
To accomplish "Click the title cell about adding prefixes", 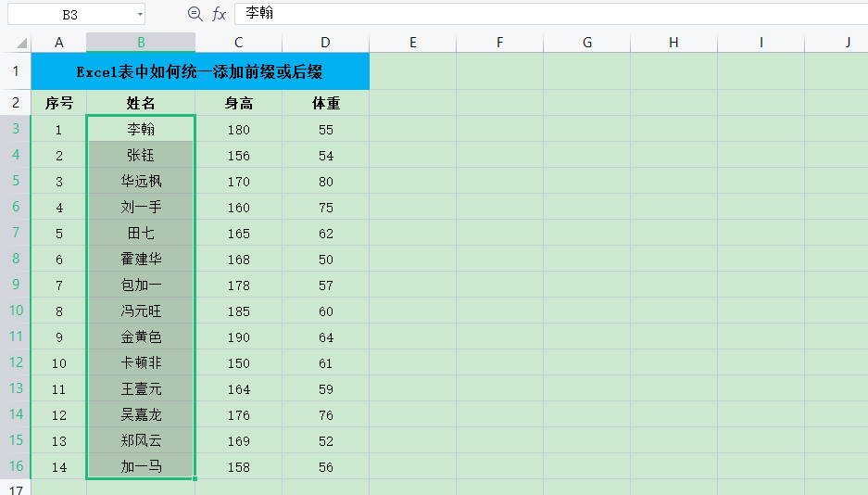I will coord(200,71).
